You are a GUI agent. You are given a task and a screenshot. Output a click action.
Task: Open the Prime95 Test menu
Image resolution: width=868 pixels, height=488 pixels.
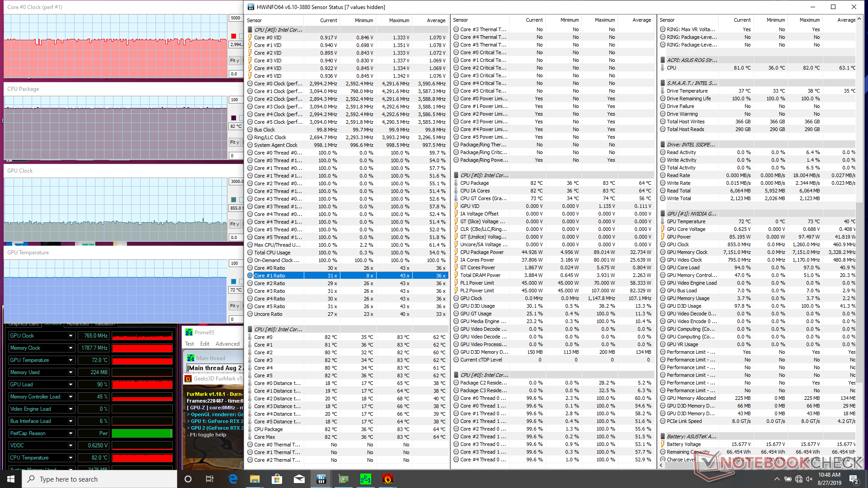point(189,344)
